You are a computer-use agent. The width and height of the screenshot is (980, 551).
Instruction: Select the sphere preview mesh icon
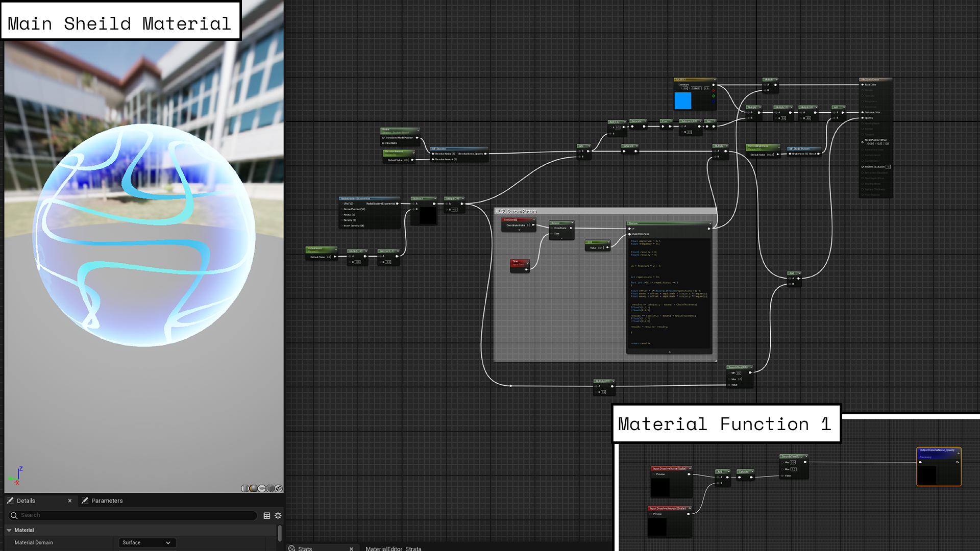pyautogui.click(x=254, y=488)
